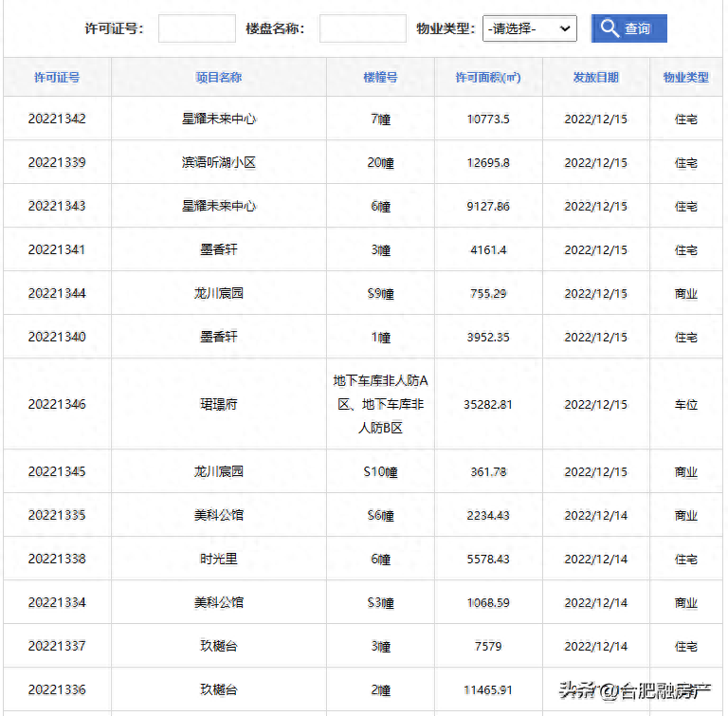
Task: Select permit number 20221340
Action: 57,337
